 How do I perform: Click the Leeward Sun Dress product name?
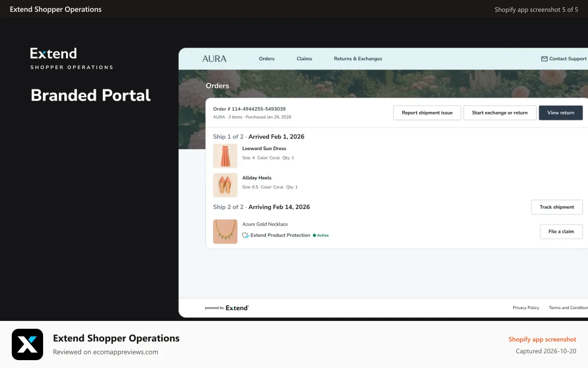pyautogui.click(x=264, y=149)
